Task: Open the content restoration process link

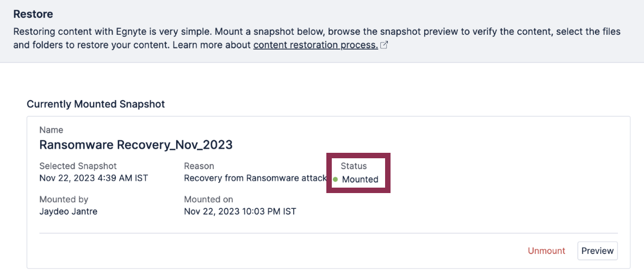Action: (x=315, y=45)
